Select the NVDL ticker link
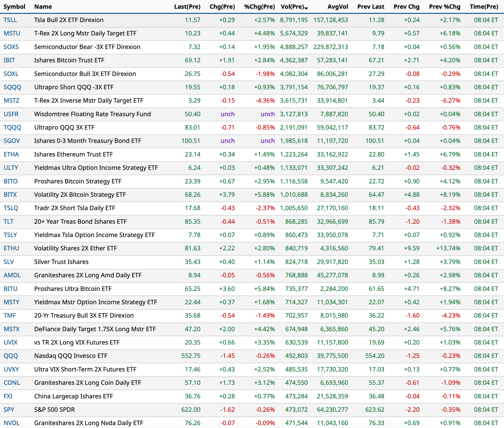This screenshot has width=504, height=428. [12, 423]
